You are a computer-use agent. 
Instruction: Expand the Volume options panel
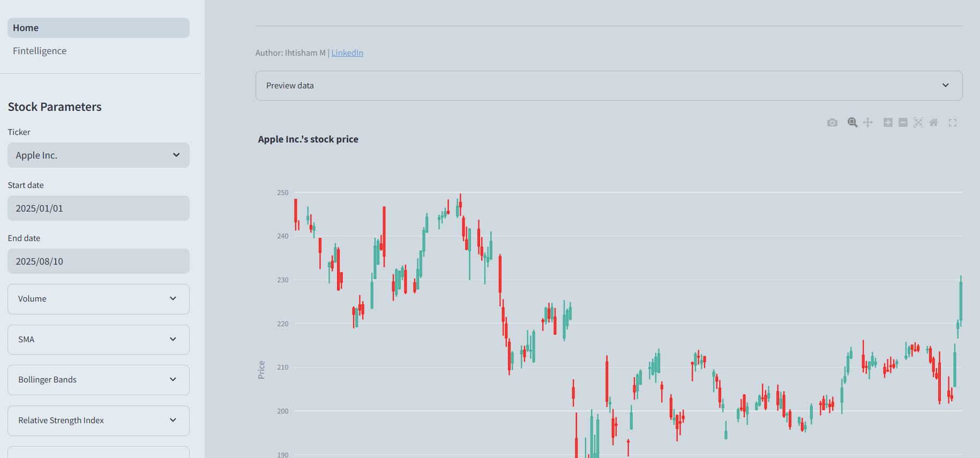pos(99,299)
